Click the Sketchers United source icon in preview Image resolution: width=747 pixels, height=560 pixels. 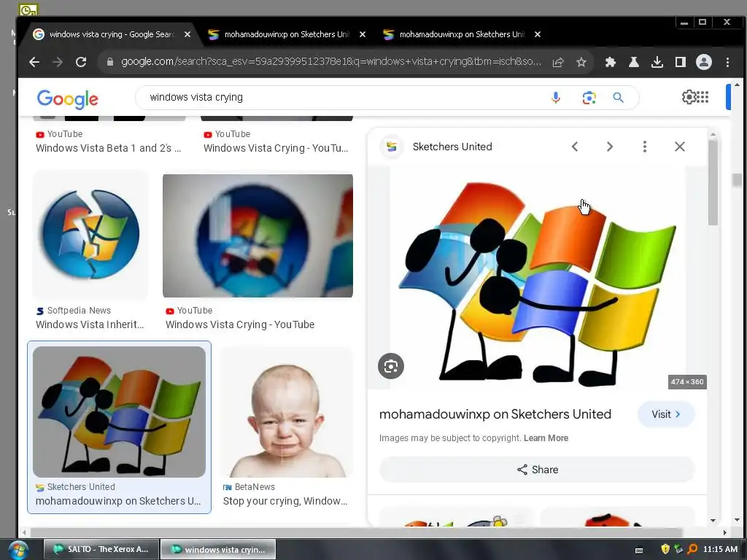(x=392, y=147)
